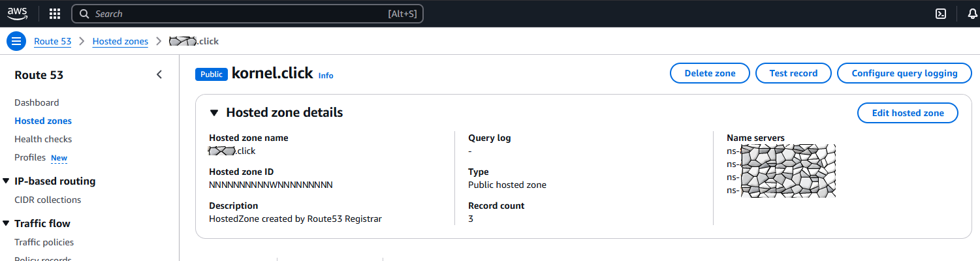Click the 'Query log' label
Screen dimensions: 980x261
490,138
